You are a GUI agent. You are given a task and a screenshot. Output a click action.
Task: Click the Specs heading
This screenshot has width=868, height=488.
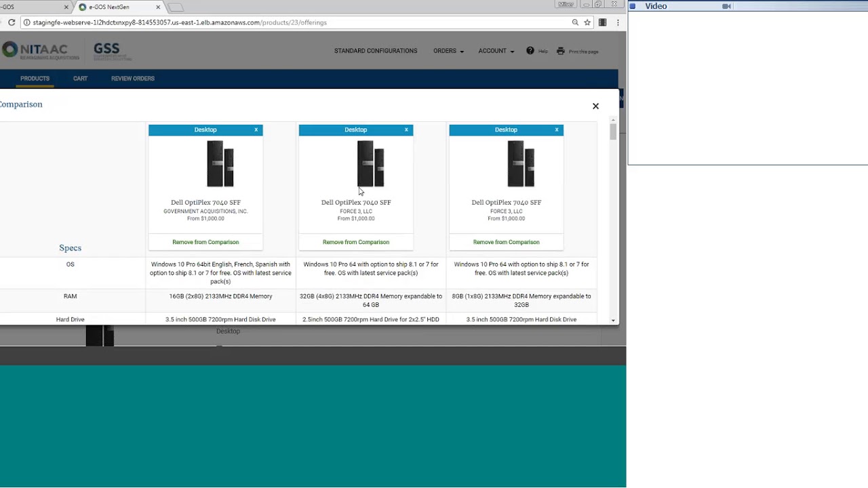coord(70,248)
